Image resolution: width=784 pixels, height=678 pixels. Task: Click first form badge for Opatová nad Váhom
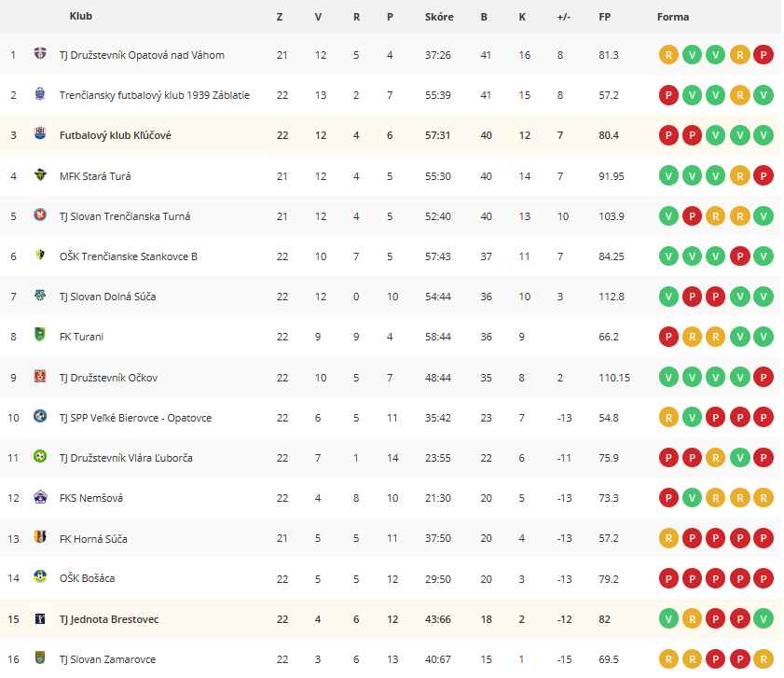pos(668,55)
